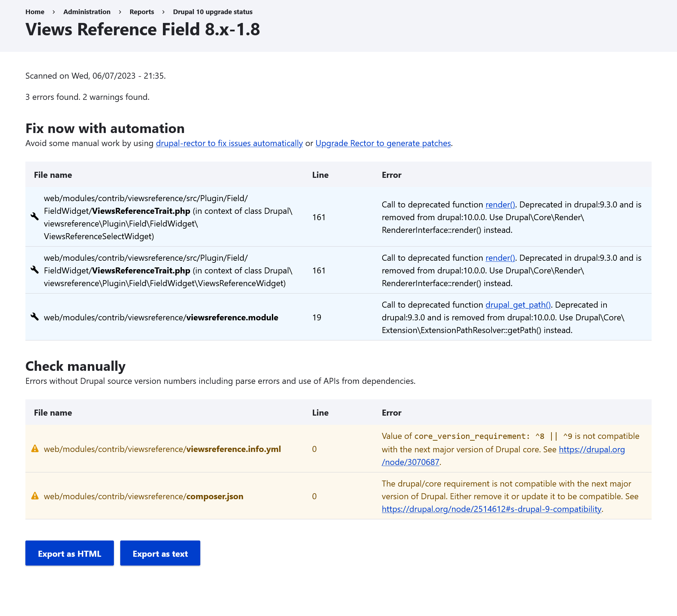Navigate to the Reports breadcrumb
This screenshot has height=616, width=677.
click(x=142, y=12)
